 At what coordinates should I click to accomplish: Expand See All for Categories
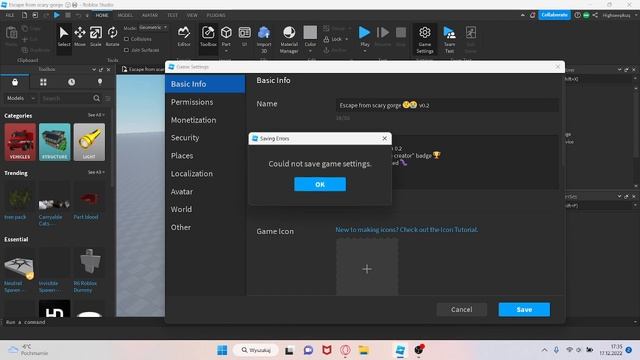[x=96, y=115]
